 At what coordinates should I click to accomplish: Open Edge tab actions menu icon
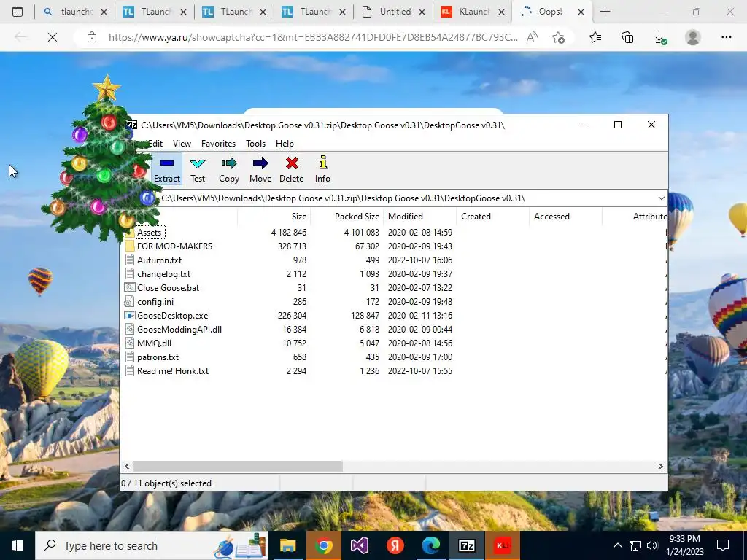pyautogui.click(x=18, y=12)
